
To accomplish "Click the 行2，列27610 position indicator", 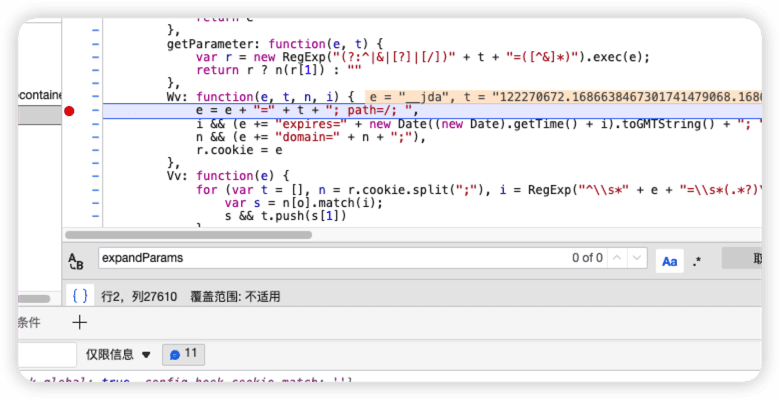I will coord(140,296).
